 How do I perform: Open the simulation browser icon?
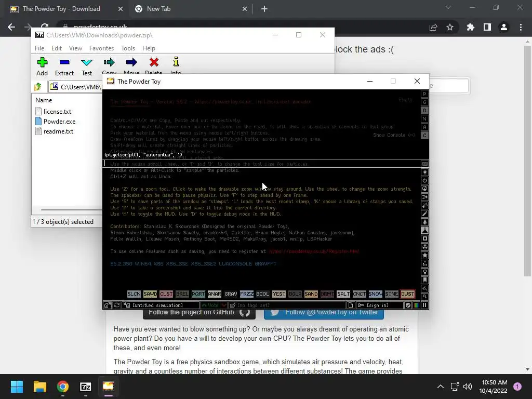coord(107,305)
